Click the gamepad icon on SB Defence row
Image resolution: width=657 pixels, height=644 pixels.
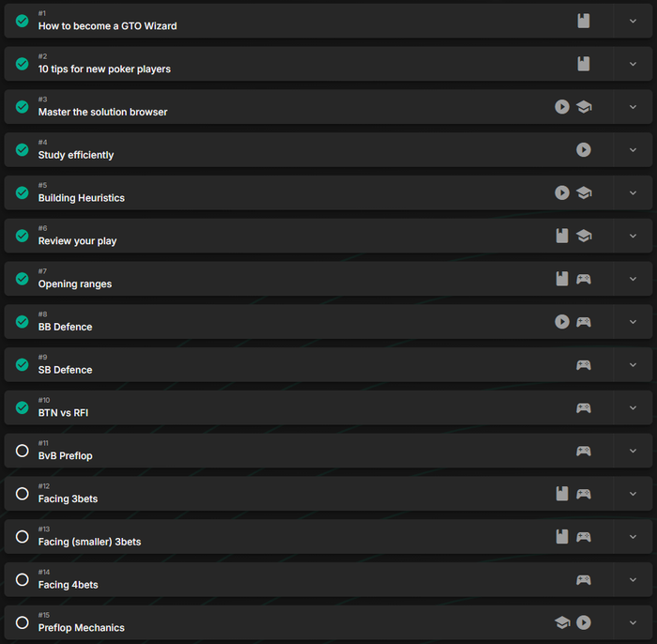tap(584, 364)
